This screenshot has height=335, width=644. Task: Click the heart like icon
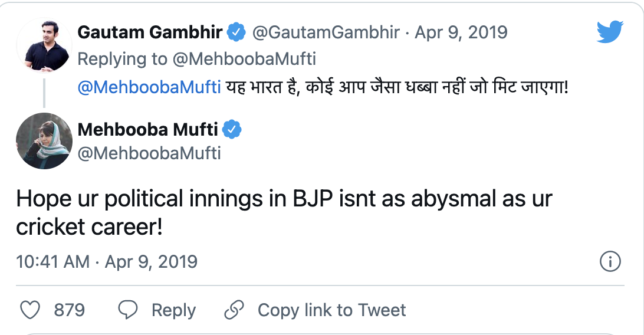pos(30,310)
